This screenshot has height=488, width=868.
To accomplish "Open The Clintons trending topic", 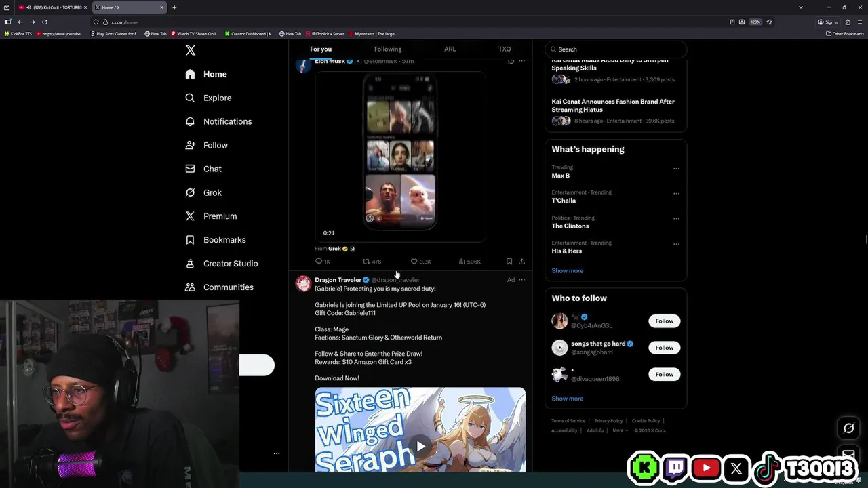I will [x=570, y=226].
